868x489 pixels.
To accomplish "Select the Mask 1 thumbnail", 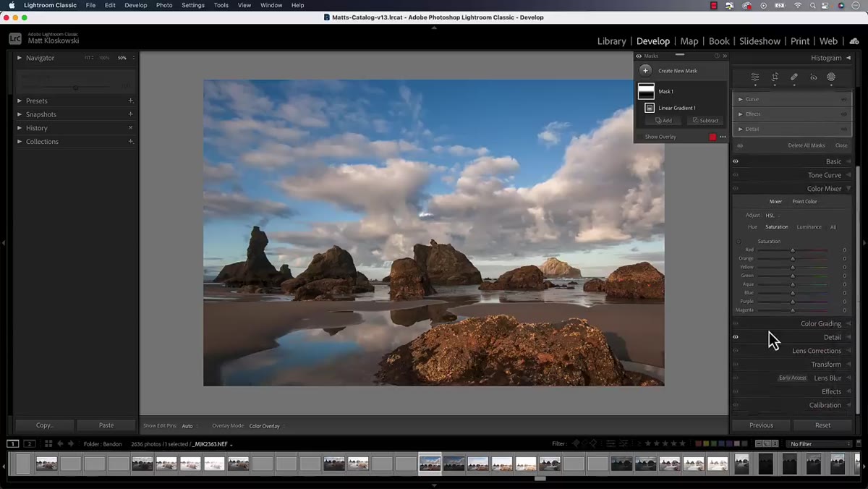I will coord(646,91).
